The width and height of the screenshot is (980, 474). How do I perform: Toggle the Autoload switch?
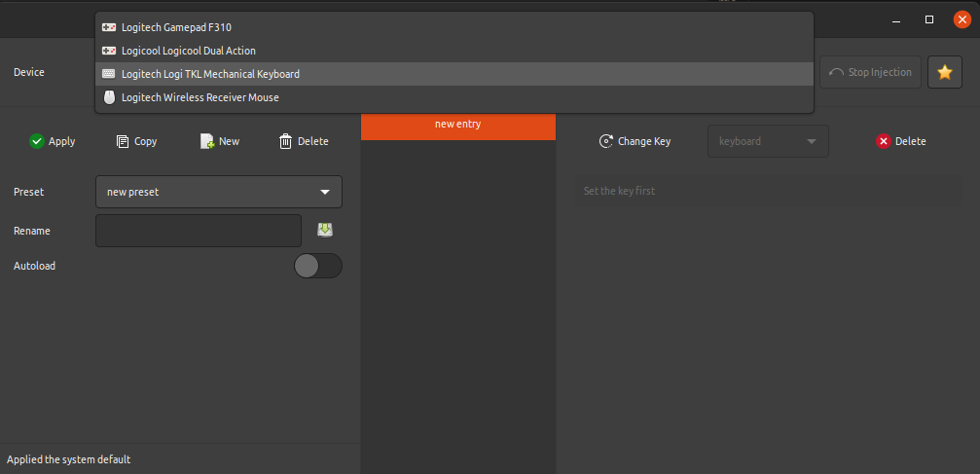pos(318,266)
